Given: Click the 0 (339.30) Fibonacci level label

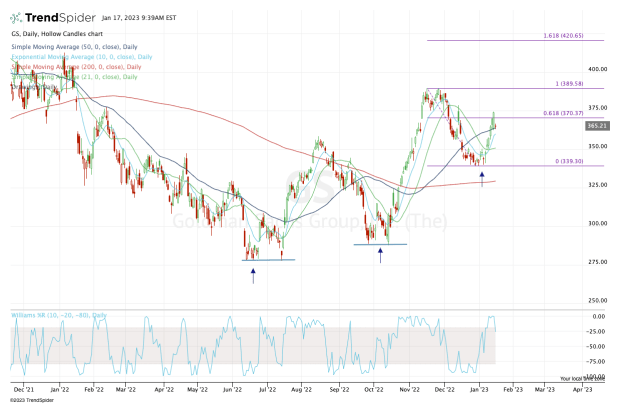Looking at the screenshot, I should [x=562, y=163].
